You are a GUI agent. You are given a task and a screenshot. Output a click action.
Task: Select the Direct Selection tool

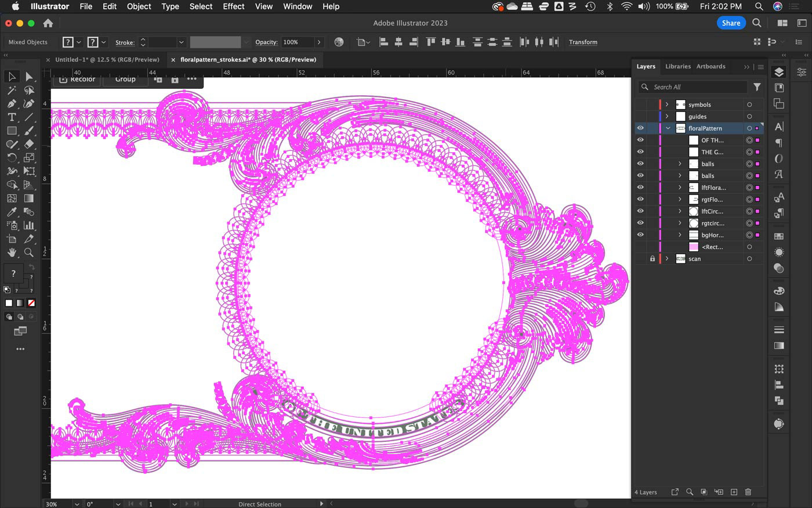pos(29,77)
